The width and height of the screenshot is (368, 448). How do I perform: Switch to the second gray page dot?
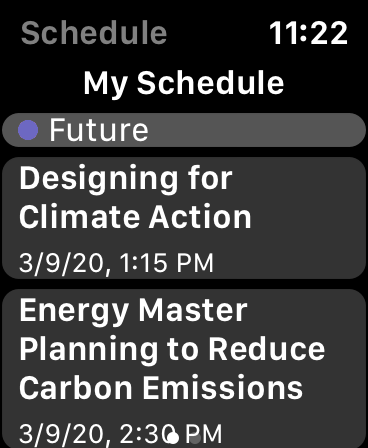pos(195,438)
